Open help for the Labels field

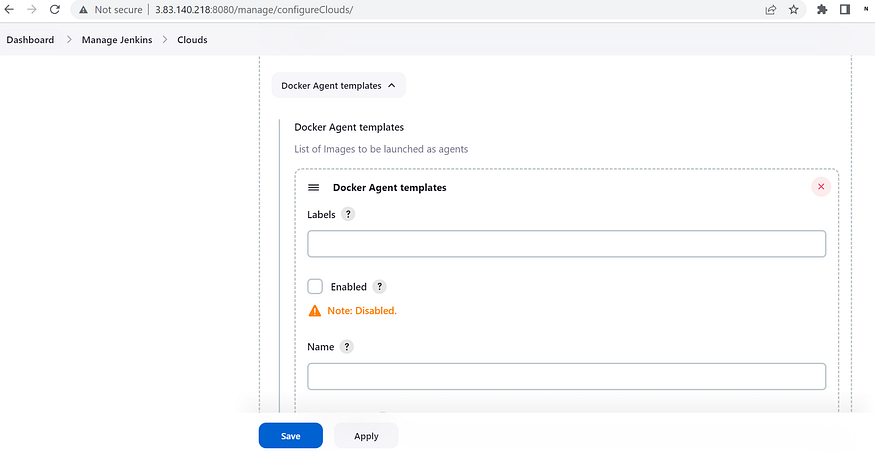[348, 214]
